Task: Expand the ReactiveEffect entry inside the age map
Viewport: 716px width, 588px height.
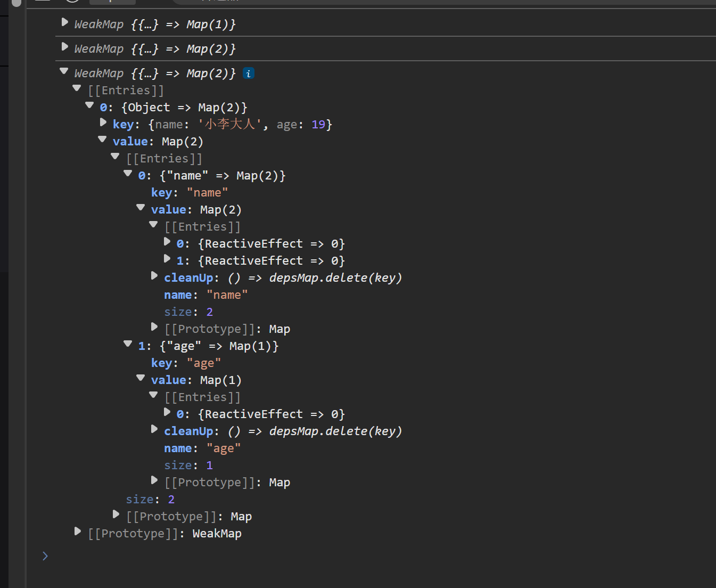Action: [x=167, y=412]
